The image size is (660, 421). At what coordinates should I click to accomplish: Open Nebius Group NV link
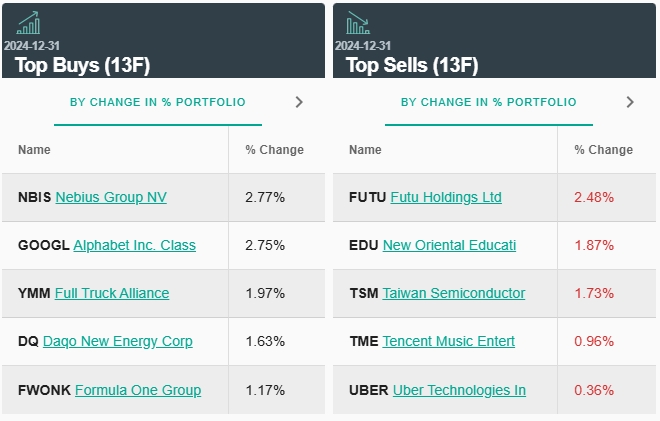pos(111,197)
